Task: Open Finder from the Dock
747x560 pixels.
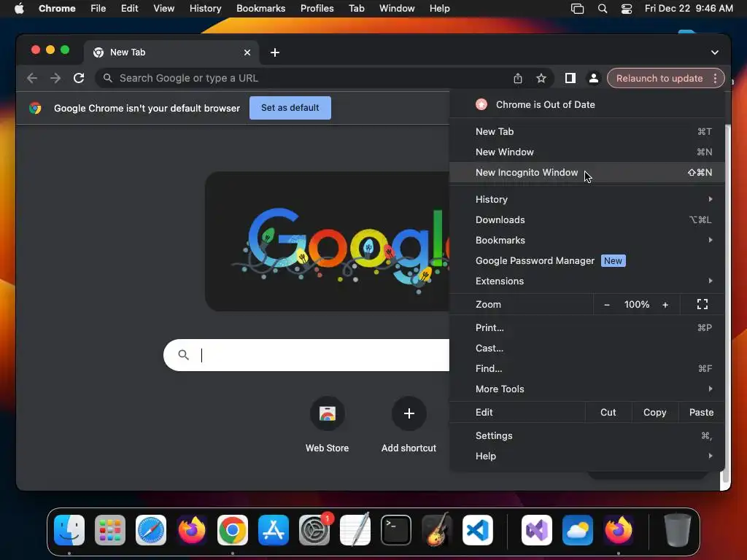Action: [x=69, y=530]
